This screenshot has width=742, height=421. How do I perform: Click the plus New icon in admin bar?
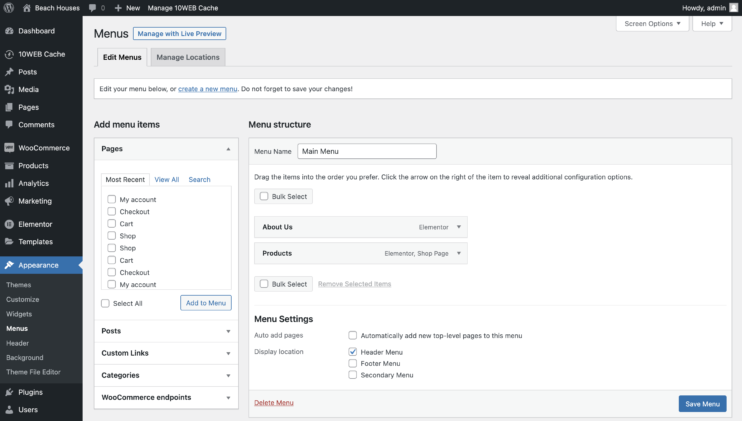(118, 8)
